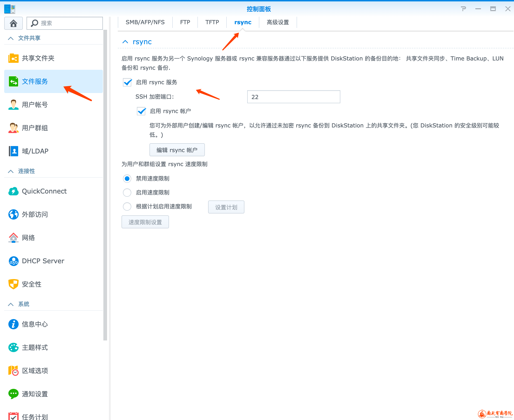Open the 安全性 sidebar label

(31, 284)
